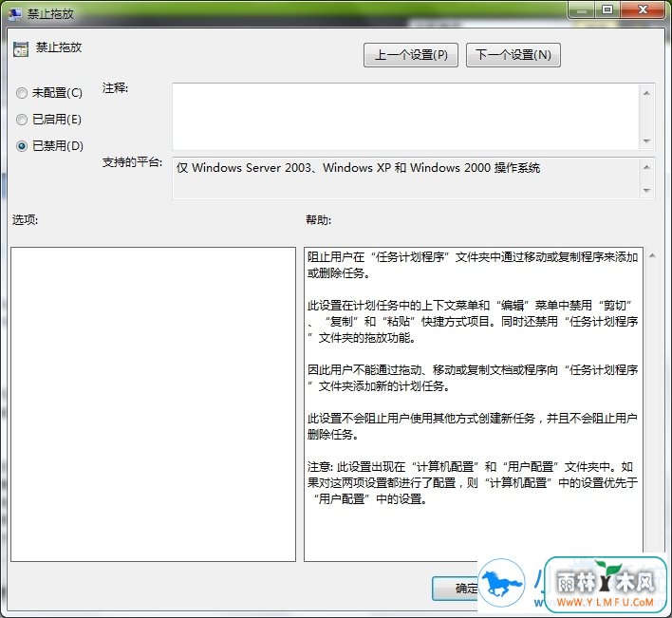Click the empty 选项 options panel
The height and width of the screenshot is (618, 672).
[x=153, y=404]
